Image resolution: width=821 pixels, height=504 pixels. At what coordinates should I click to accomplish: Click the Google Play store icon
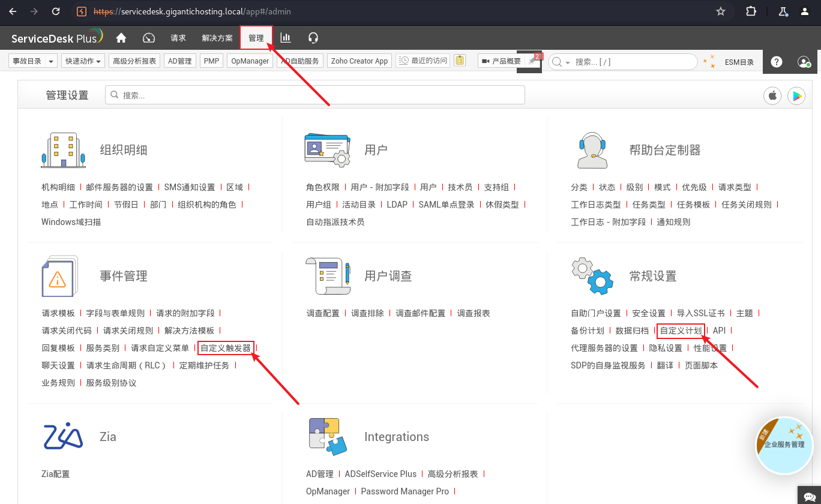coord(796,95)
